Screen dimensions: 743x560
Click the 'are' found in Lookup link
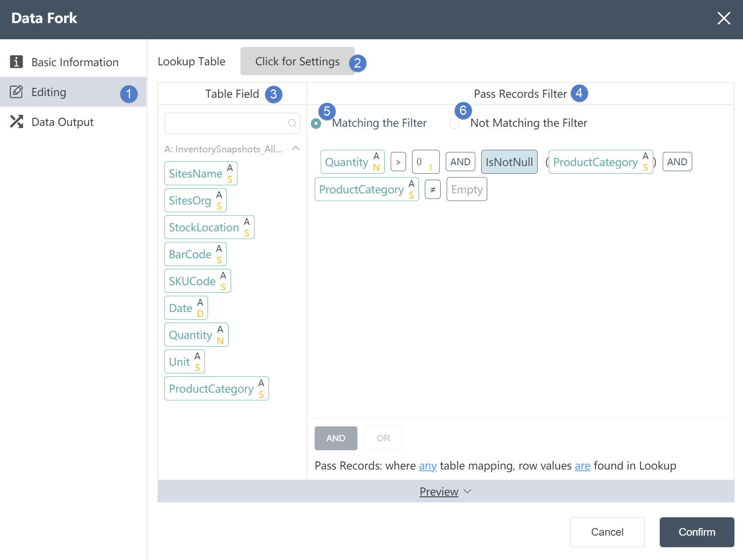[x=582, y=466]
